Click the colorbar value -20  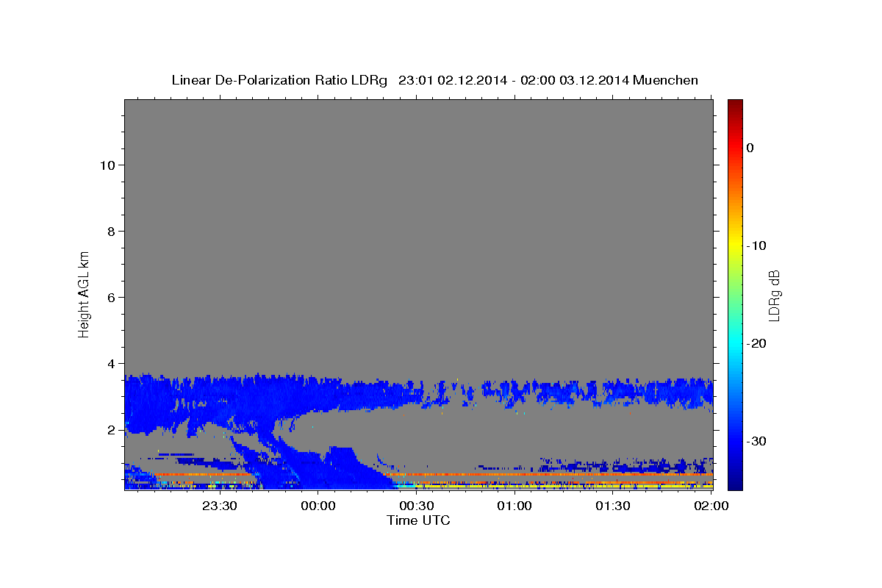click(756, 343)
